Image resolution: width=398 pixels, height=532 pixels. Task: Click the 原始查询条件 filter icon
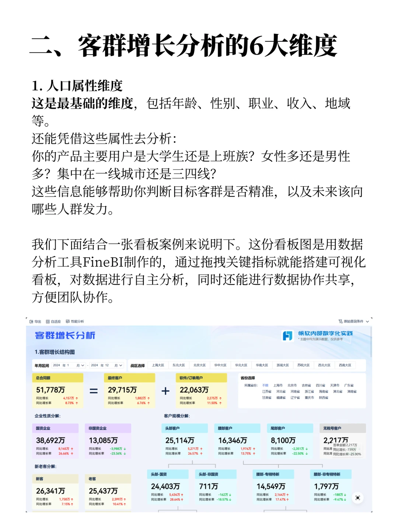coord(341,321)
